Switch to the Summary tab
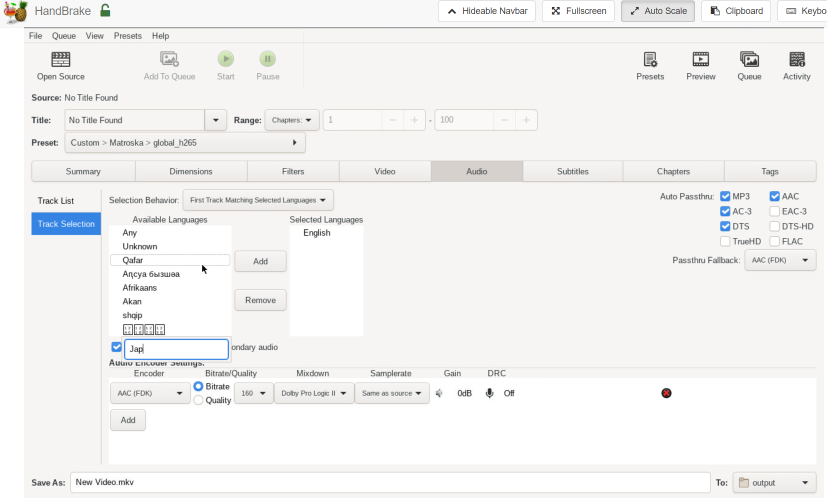 pyautogui.click(x=83, y=171)
